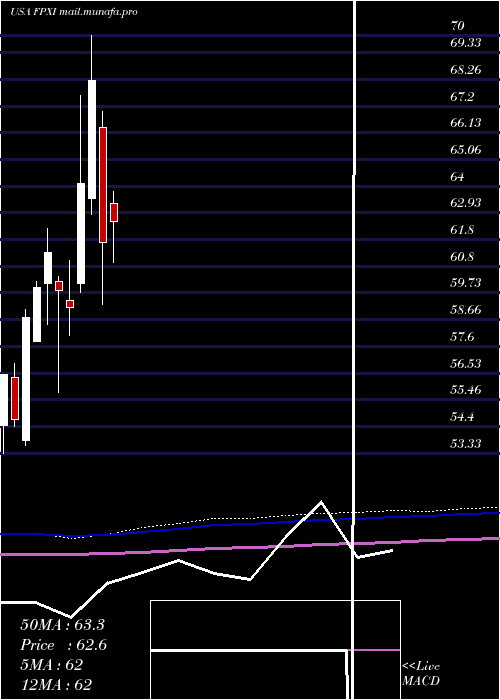Click the 54.4 price level label
Image resolution: width=500 pixels, height=700 pixels.
coord(462,417)
